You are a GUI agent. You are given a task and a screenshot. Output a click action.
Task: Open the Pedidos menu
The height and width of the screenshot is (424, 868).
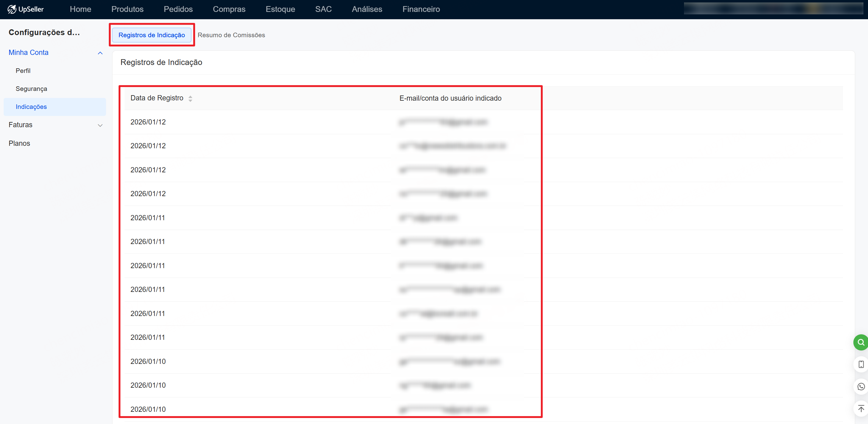pyautogui.click(x=178, y=9)
